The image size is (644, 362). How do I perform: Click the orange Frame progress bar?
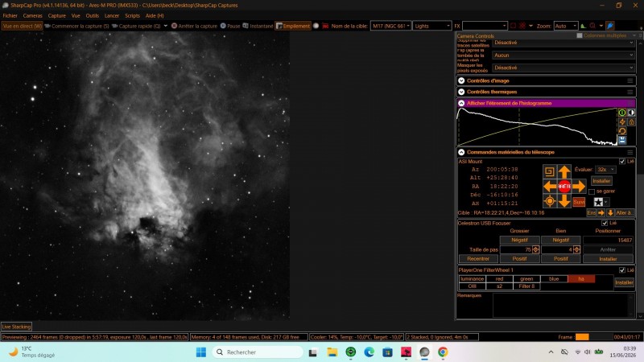(x=582, y=337)
